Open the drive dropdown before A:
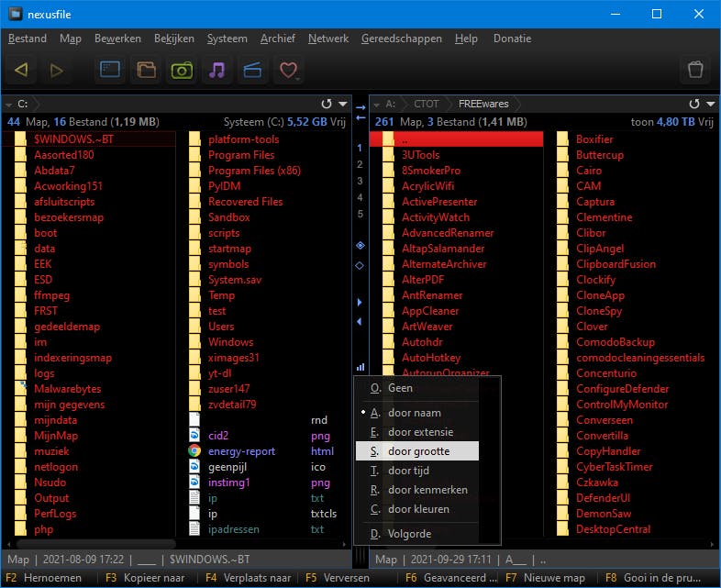The width and height of the screenshot is (721, 588). [x=376, y=105]
